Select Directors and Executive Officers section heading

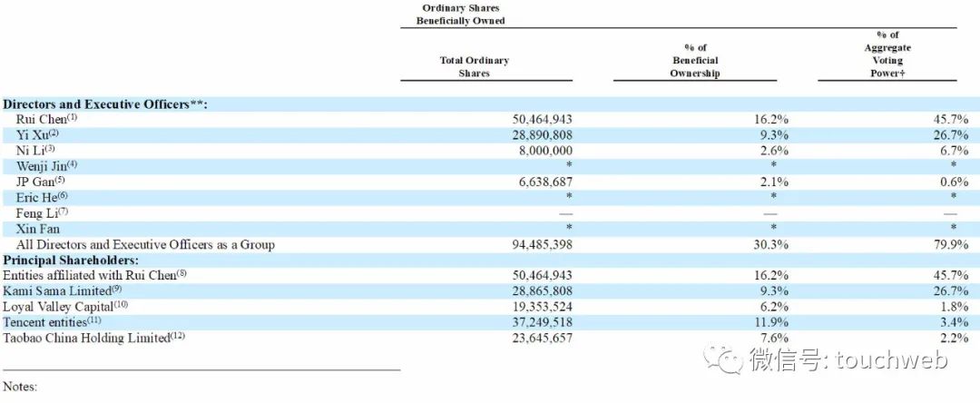point(105,104)
